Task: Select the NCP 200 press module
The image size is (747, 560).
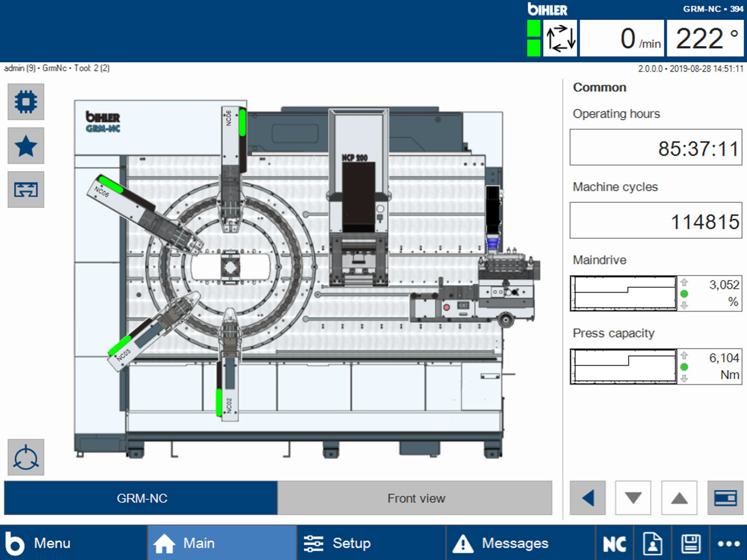Action: click(358, 199)
